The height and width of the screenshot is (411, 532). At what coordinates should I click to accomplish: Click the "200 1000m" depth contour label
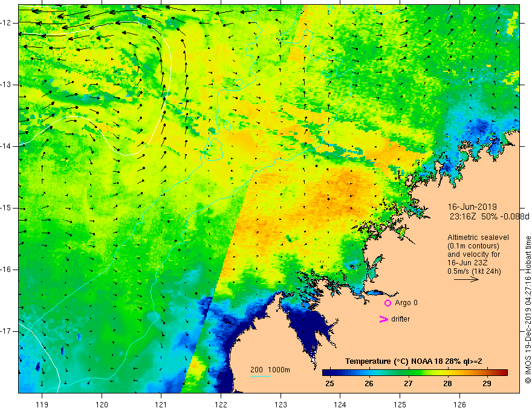point(270,370)
